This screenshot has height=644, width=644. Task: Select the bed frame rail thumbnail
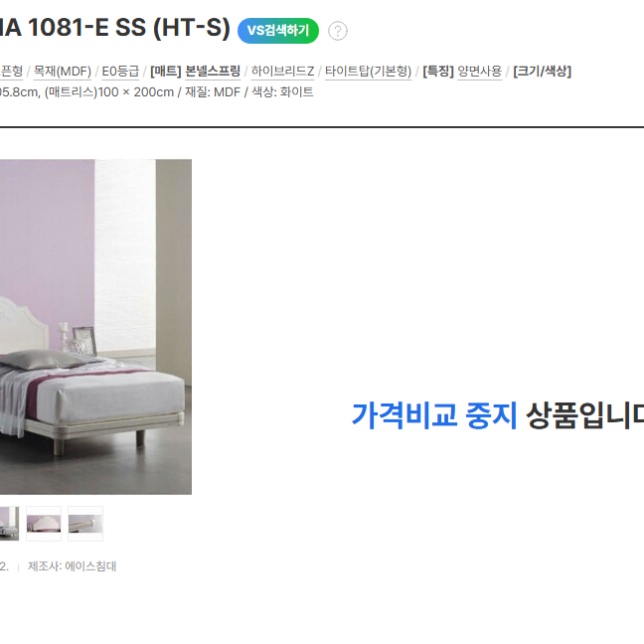[x=85, y=524]
